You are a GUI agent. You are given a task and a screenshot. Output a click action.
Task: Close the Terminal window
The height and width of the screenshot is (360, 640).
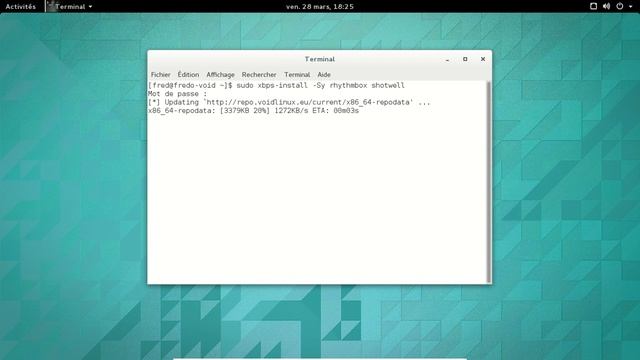tap(483, 59)
